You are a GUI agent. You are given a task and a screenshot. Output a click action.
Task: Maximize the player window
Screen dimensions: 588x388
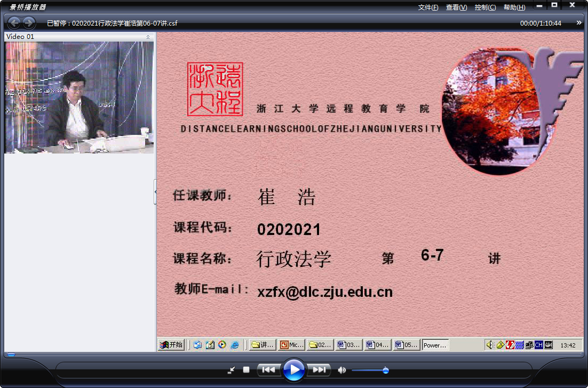click(554, 6)
